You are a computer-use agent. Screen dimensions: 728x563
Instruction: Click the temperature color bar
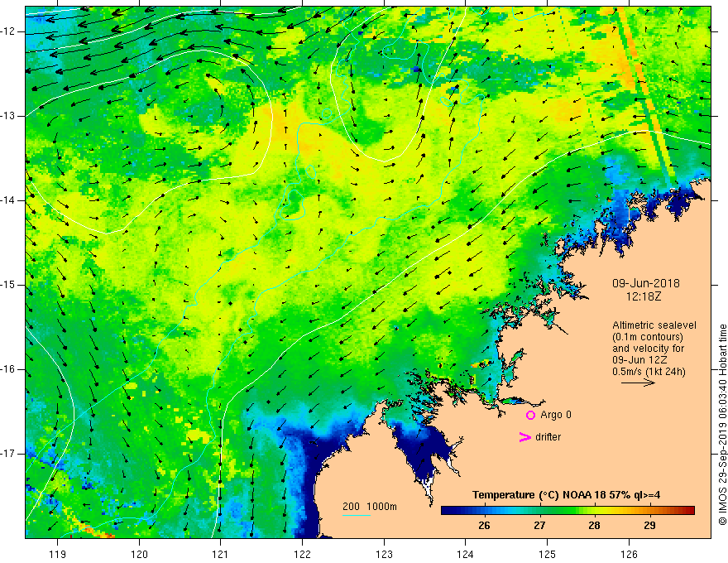click(568, 511)
